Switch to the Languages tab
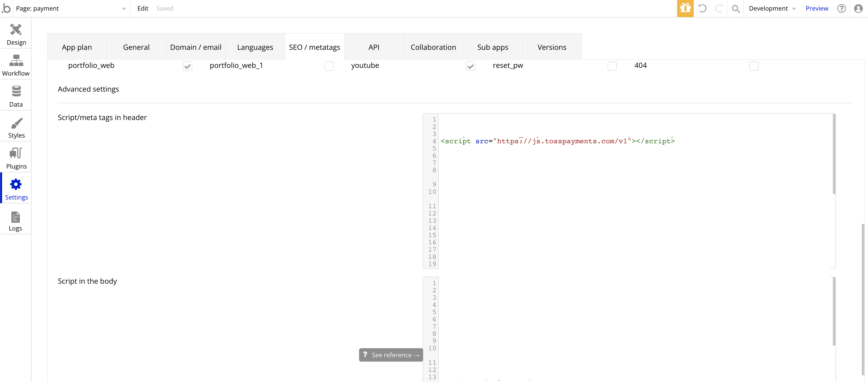The image size is (868, 382). point(255,47)
